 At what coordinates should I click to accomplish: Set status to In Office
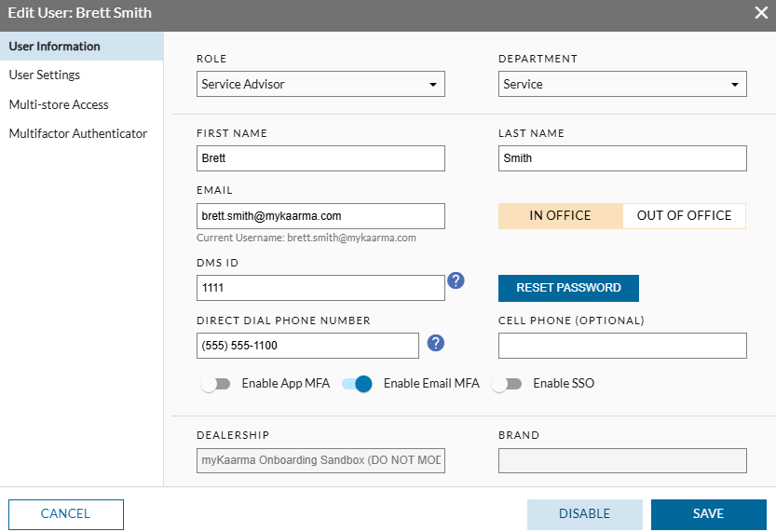click(560, 216)
